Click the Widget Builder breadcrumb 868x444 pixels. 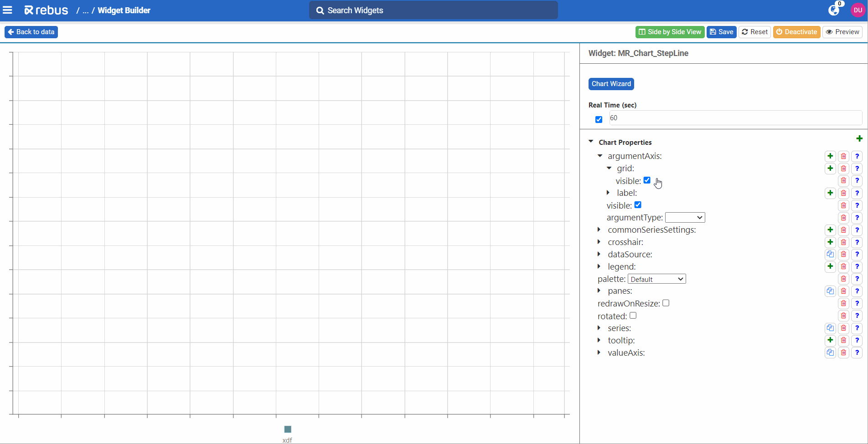[x=124, y=10]
